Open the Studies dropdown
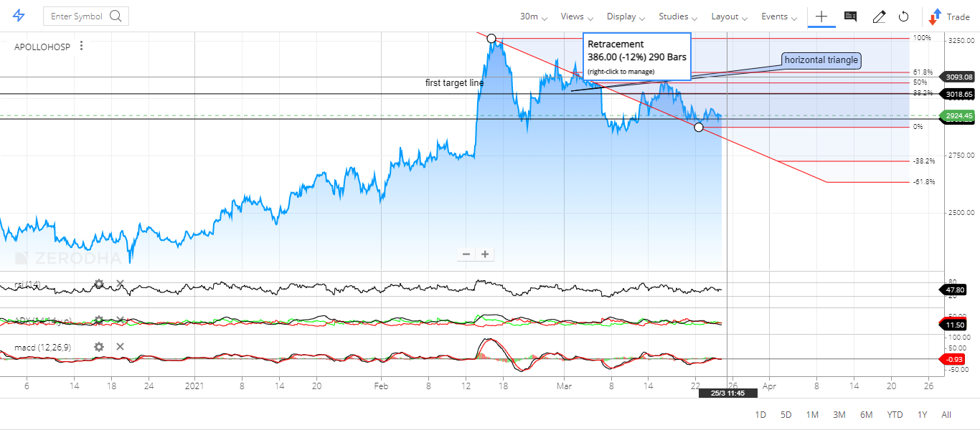 click(678, 16)
